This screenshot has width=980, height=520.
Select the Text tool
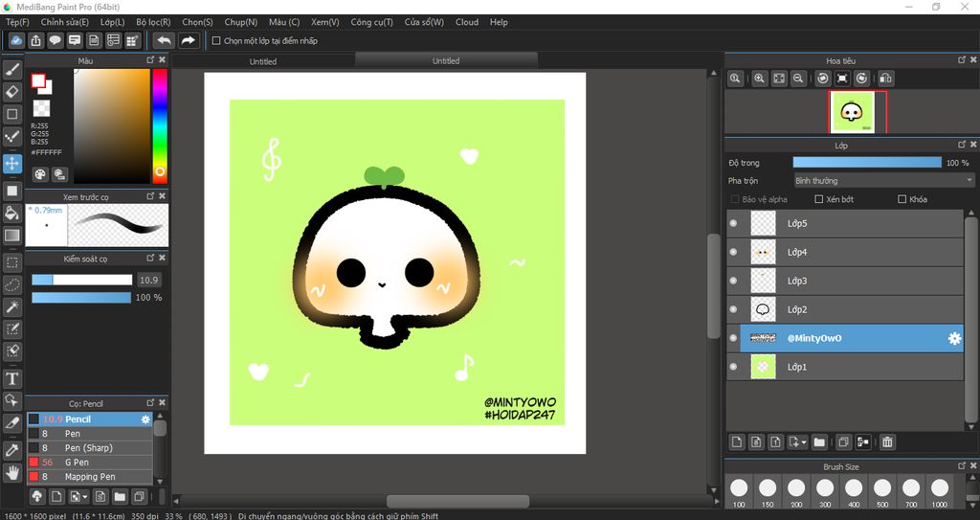coord(11,378)
